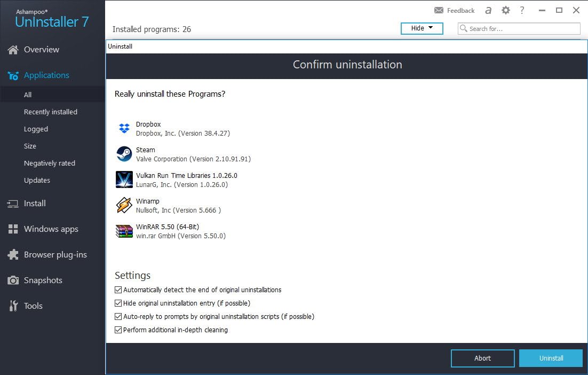The image size is (588, 375).
Task: Open help via the question mark icon
Action: click(522, 10)
